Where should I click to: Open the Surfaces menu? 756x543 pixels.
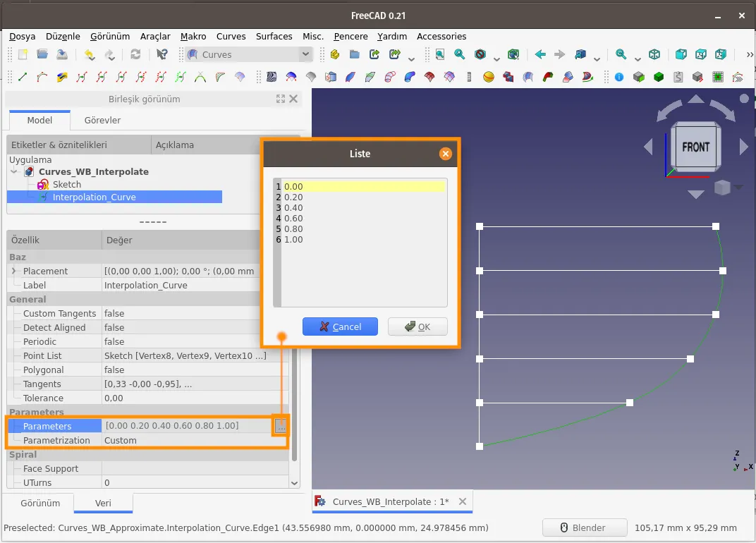[x=274, y=36]
